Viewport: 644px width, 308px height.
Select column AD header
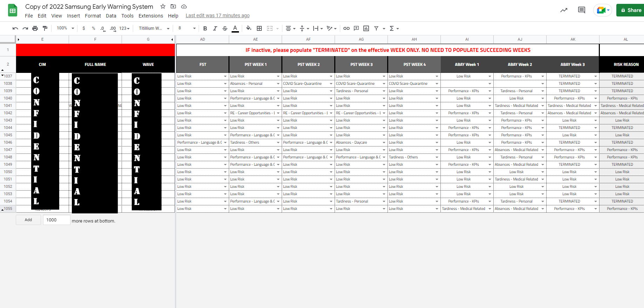(203, 40)
